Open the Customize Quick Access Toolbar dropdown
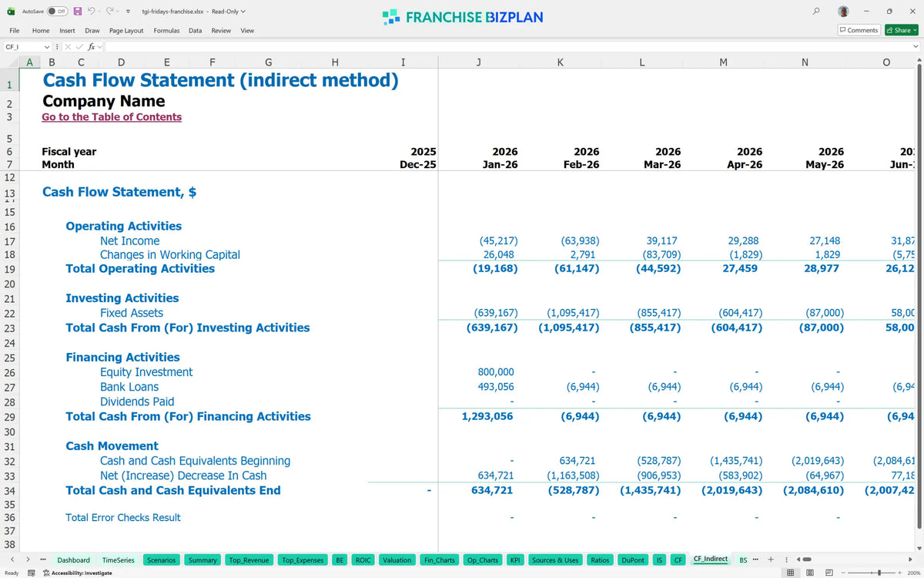Image resolution: width=924 pixels, height=578 pixels. (127, 12)
